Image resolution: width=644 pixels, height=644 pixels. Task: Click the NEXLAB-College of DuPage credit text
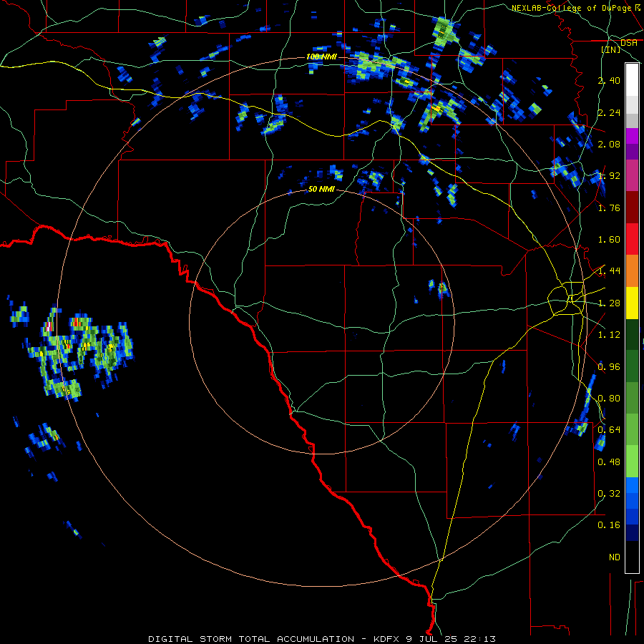coord(572,8)
